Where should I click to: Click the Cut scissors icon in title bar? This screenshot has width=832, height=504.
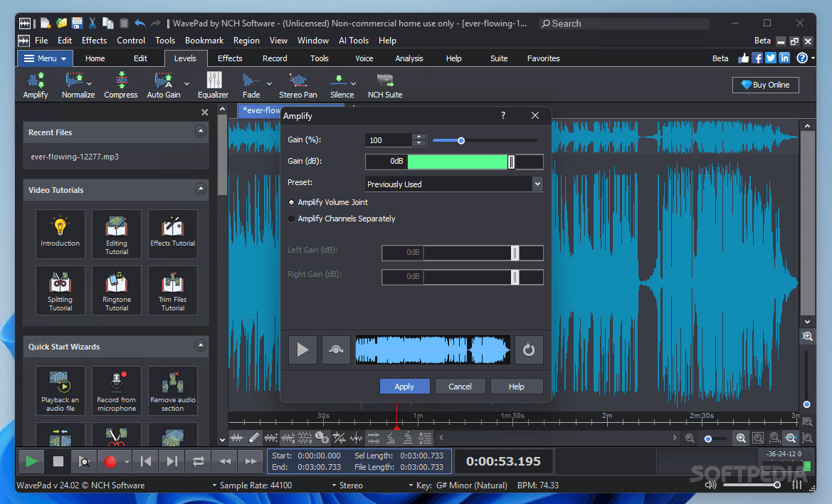[x=93, y=23]
